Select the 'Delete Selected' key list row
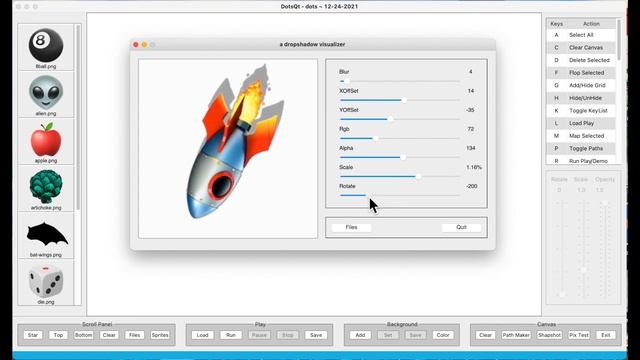 pos(581,60)
